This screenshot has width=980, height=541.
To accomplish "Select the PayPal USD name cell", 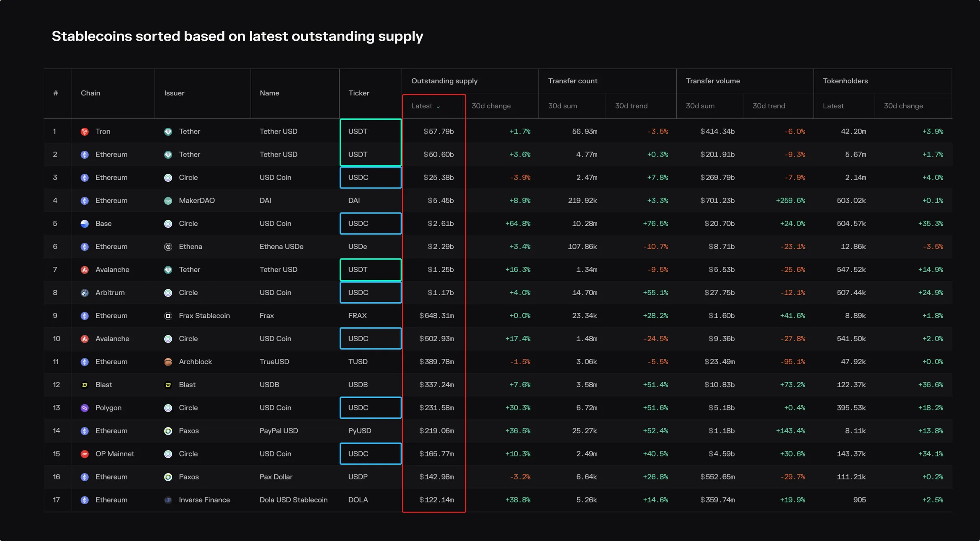I will click(279, 431).
